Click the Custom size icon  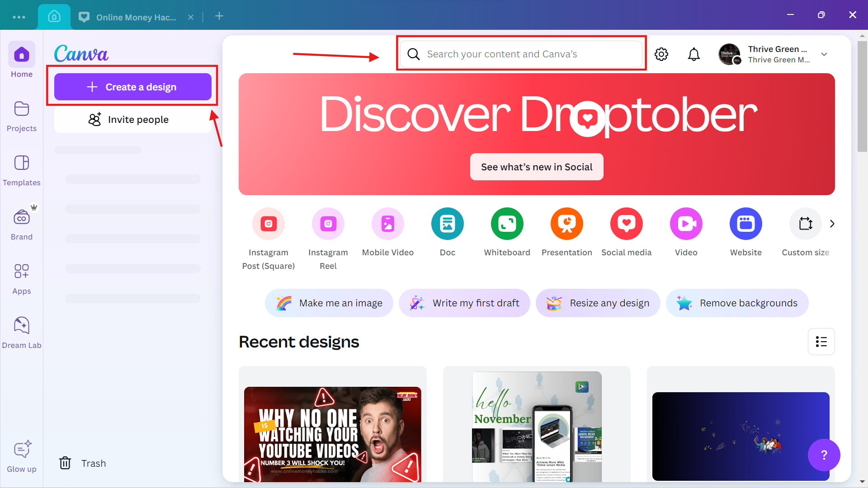pyautogui.click(x=805, y=224)
